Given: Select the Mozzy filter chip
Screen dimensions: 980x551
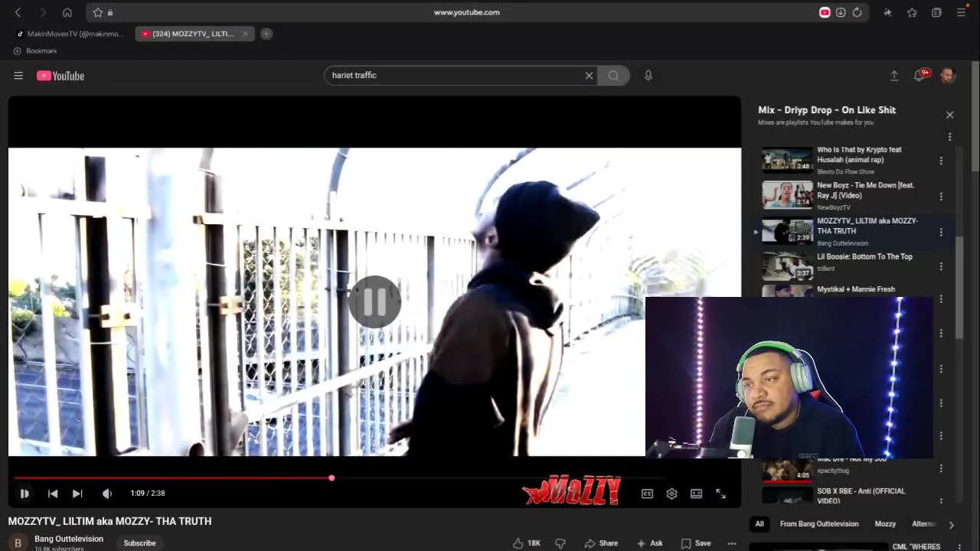Looking at the screenshot, I should click(885, 524).
